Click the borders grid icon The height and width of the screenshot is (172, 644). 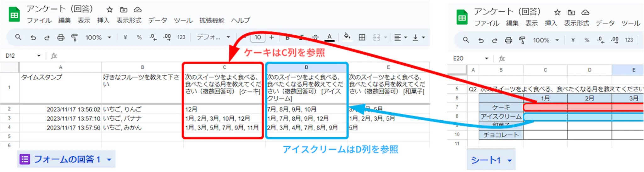(362, 37)
